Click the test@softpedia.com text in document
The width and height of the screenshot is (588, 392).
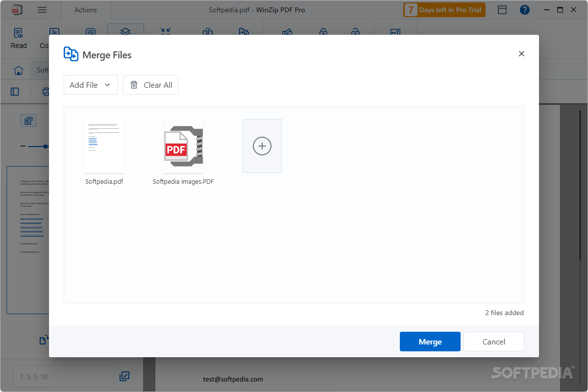(x=233, y=379)
